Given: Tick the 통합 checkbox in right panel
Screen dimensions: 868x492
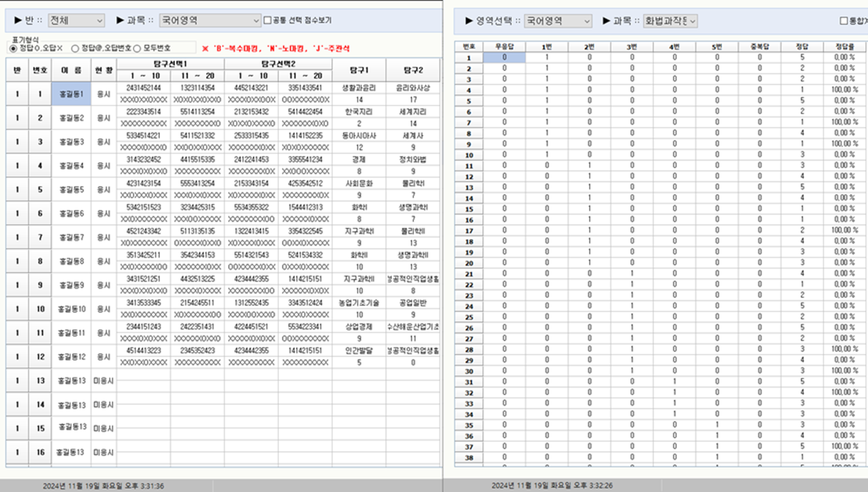Looking at the screenshot, I should click(844, 21).
